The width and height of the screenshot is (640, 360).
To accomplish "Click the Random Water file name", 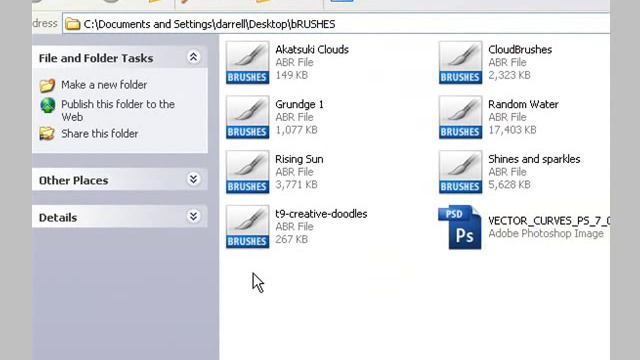I will coord(523,104).
